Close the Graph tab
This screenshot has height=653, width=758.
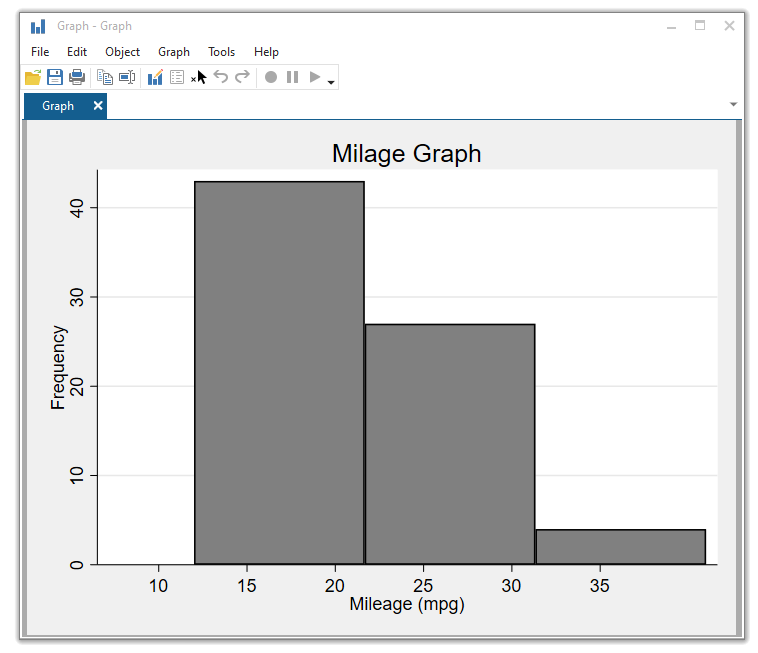98,106
